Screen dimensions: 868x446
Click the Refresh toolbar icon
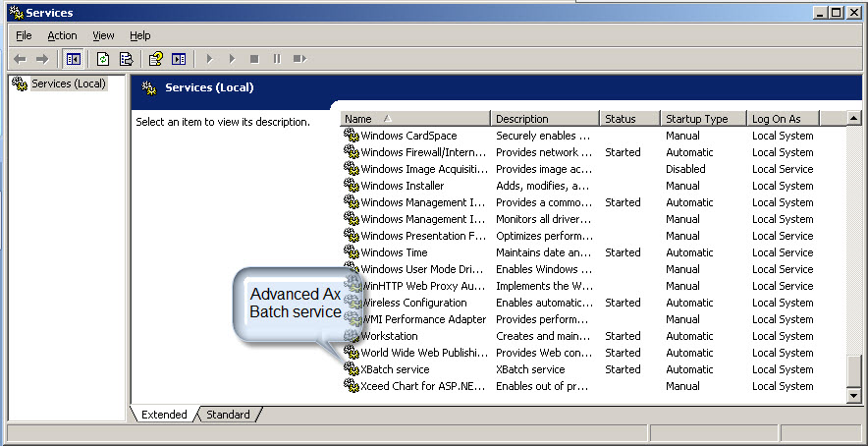102,59
